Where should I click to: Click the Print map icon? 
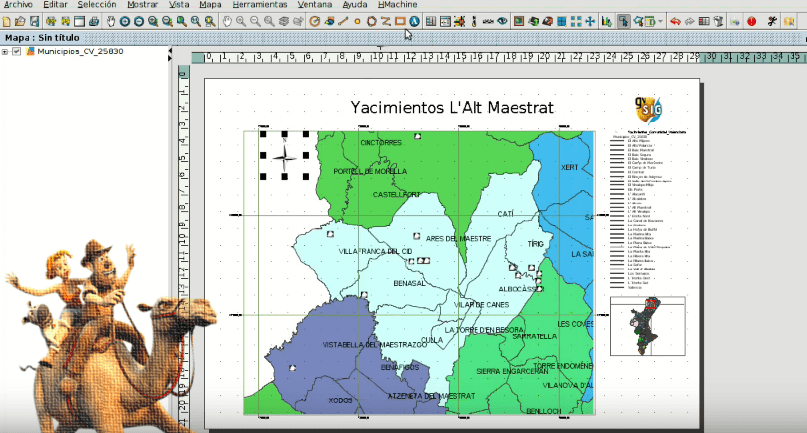[93, 21]
